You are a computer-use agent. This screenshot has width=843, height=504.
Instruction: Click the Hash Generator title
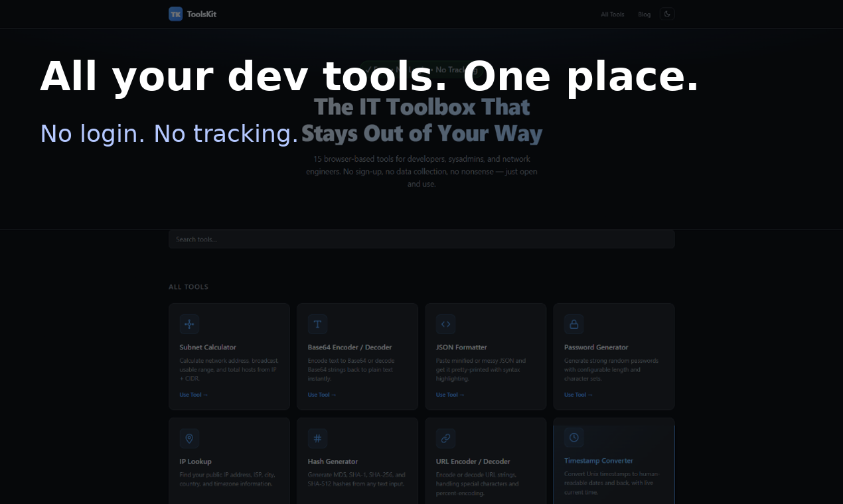(333, 461)
